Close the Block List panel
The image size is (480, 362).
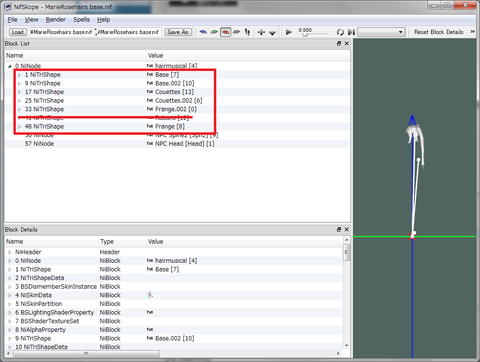pos(347,43)
